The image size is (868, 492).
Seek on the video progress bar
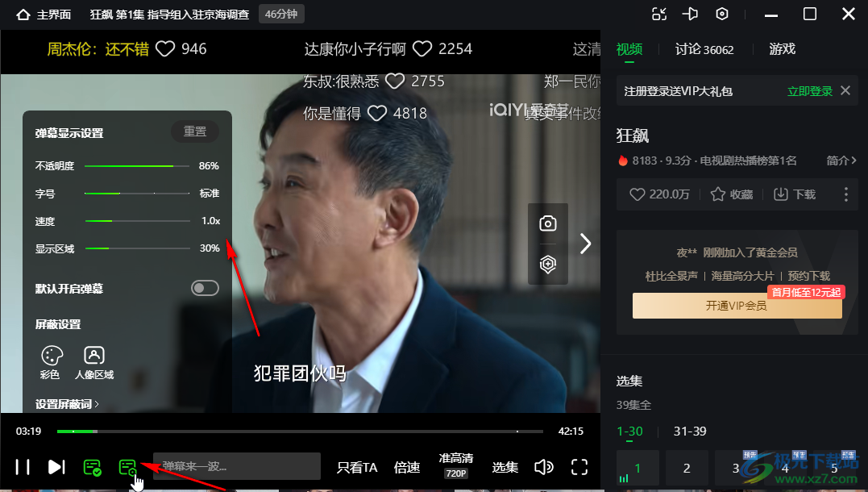(300, 431)
